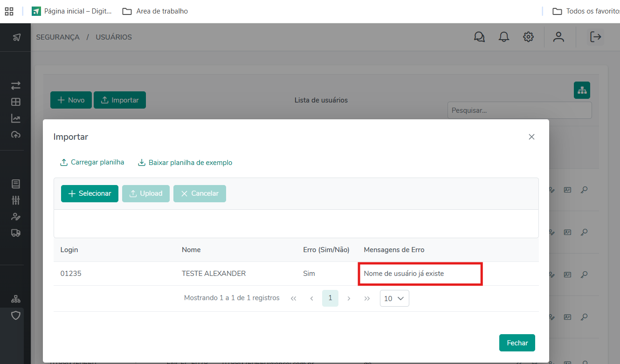The image size is (620, 364).
Task: Open the notifications bell
Action: (504, 37)
